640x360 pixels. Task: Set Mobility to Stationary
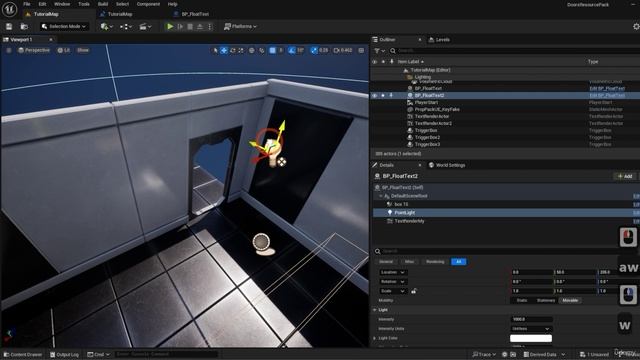click(x=546, y=300)
